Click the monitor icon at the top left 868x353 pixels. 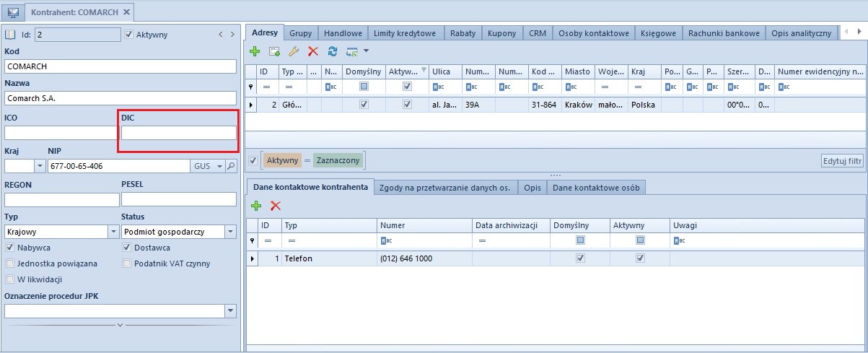click(x=12, y=12)
